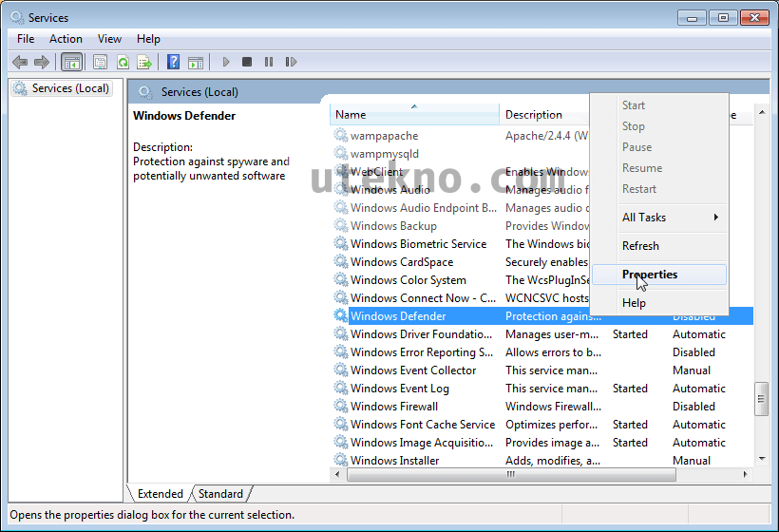Click gear icon beside Windows Biometric Service
The height and width of the screenshot is (532, 779).
click(x=340, y=243)
